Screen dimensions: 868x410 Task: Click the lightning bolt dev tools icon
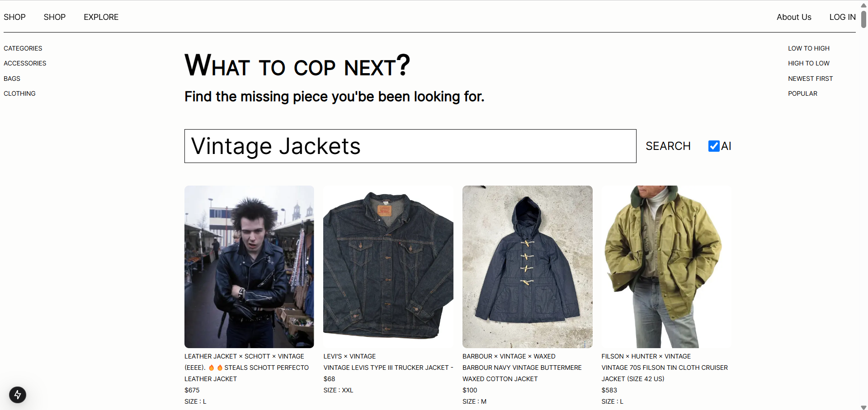tap(18, 395)
